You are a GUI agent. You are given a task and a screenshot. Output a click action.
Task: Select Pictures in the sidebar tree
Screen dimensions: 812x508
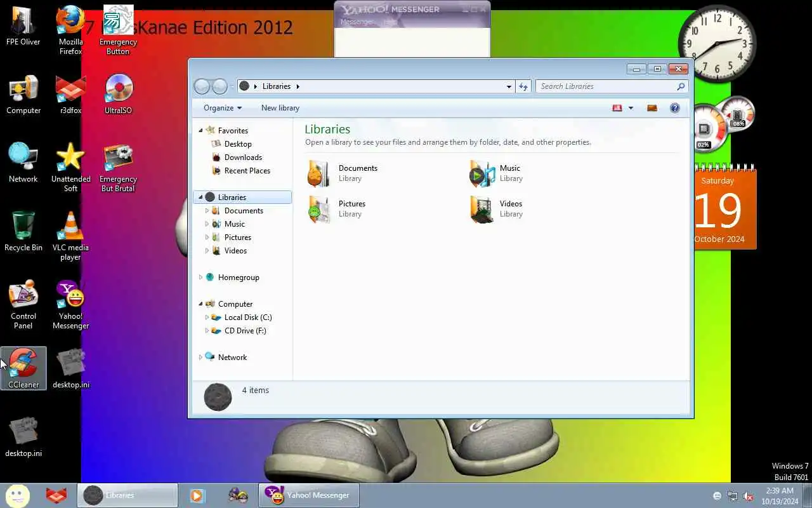click(237, 237)
